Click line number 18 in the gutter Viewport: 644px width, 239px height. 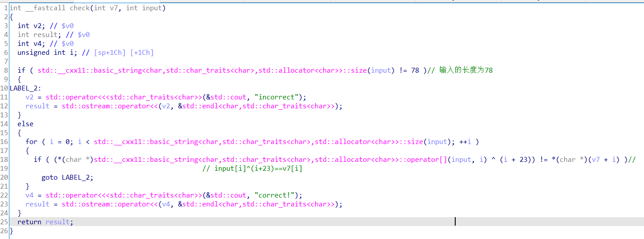[x=4, y=160]
